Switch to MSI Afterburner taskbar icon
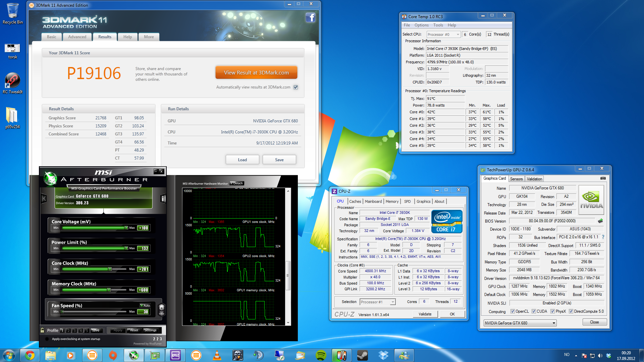 134,355
